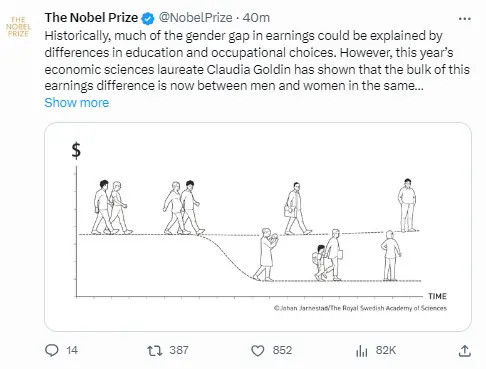Click the 387 reposts count

pos(179,350)
